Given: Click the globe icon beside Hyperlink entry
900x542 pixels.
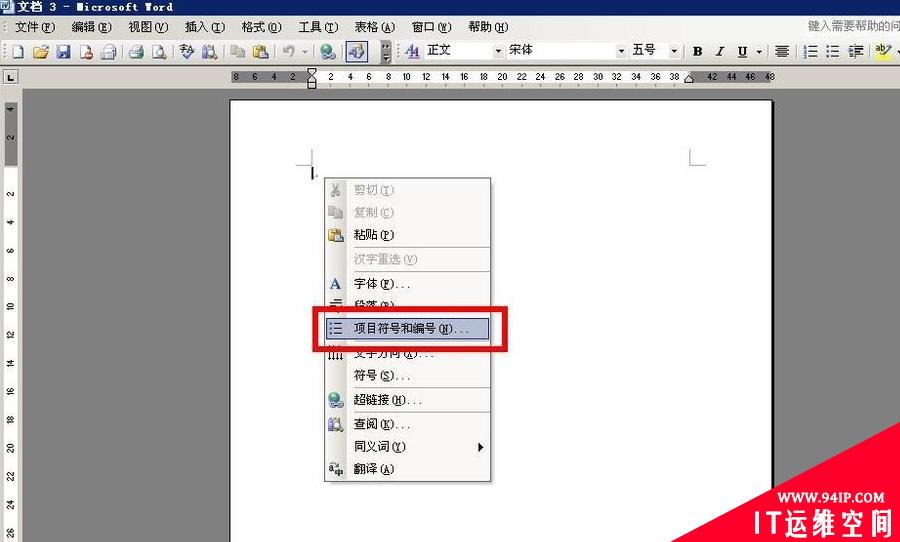Looking at the screenshot, I should [336, 400].
